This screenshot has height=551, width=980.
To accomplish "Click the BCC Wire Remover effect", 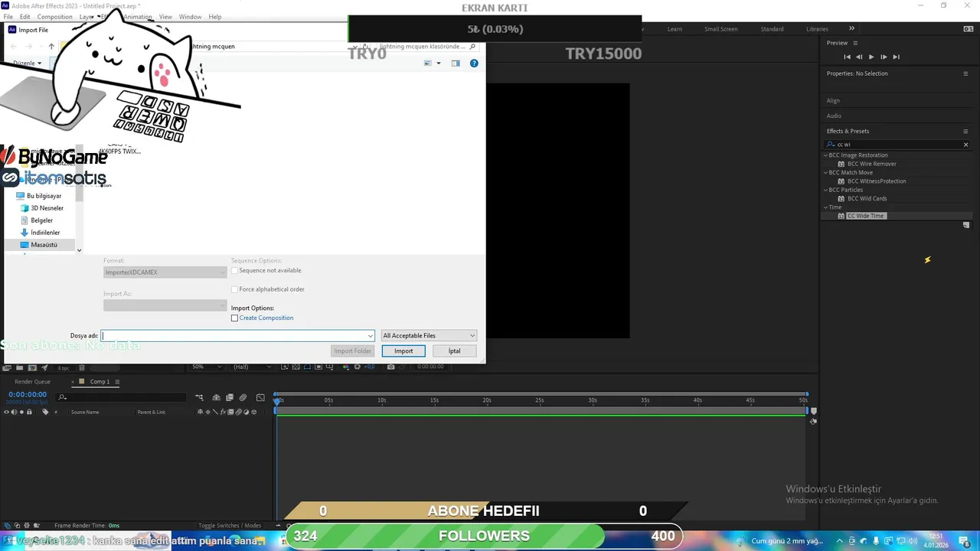I will coord(871,164).
